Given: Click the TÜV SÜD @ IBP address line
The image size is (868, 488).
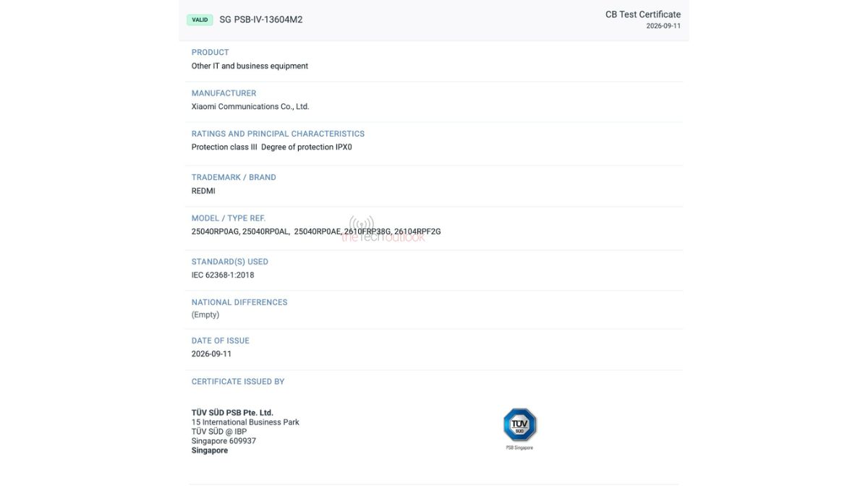Looking at the screenshot, I should coord(219,432).
